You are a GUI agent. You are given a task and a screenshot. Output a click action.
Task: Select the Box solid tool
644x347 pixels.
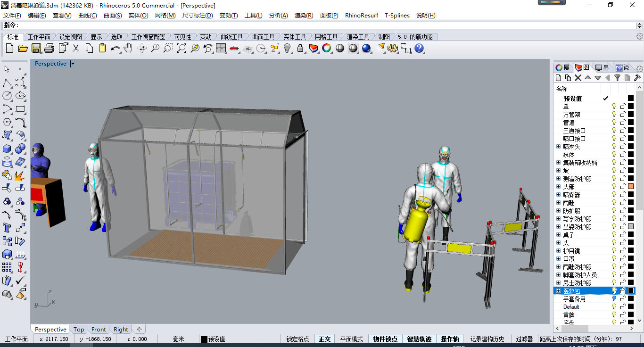(x=7, y=149)
